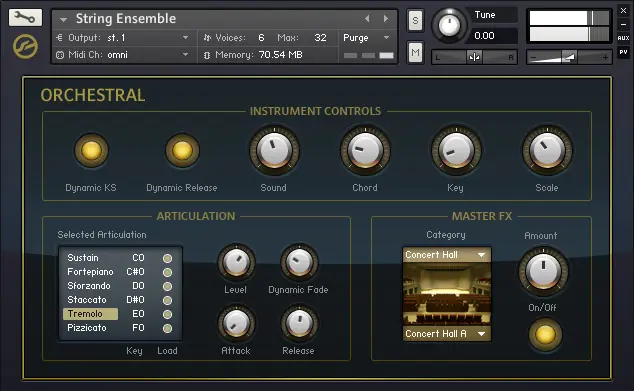Screen dimensions: 634x391
Task: Click the Fortepiano key value C#0
Action: pos(135,272)
